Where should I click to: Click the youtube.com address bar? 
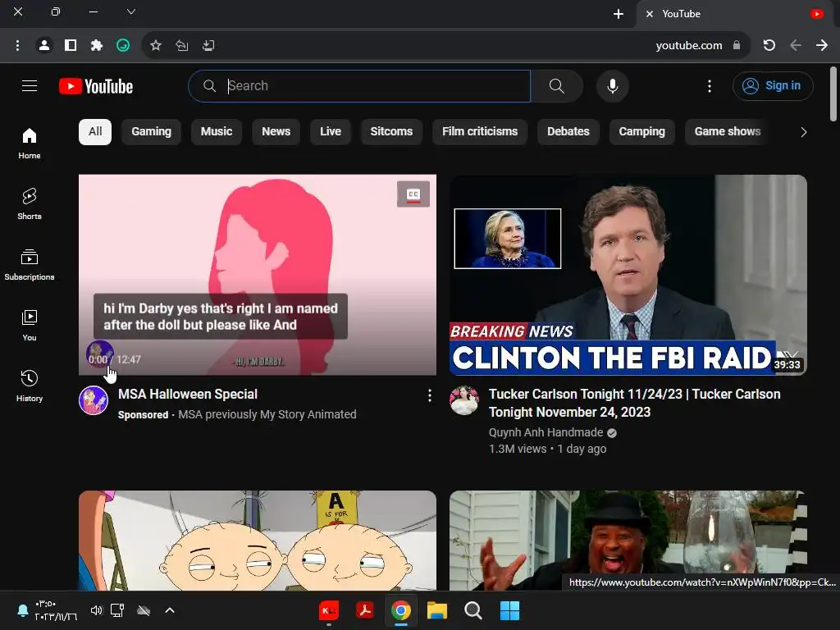pos(688,46)
